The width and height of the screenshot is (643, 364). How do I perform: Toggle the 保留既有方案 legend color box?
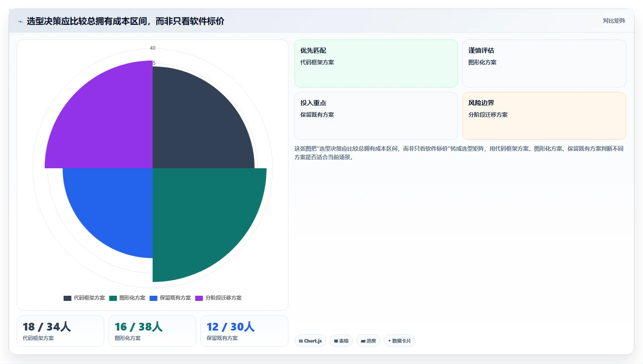point(153,298)
